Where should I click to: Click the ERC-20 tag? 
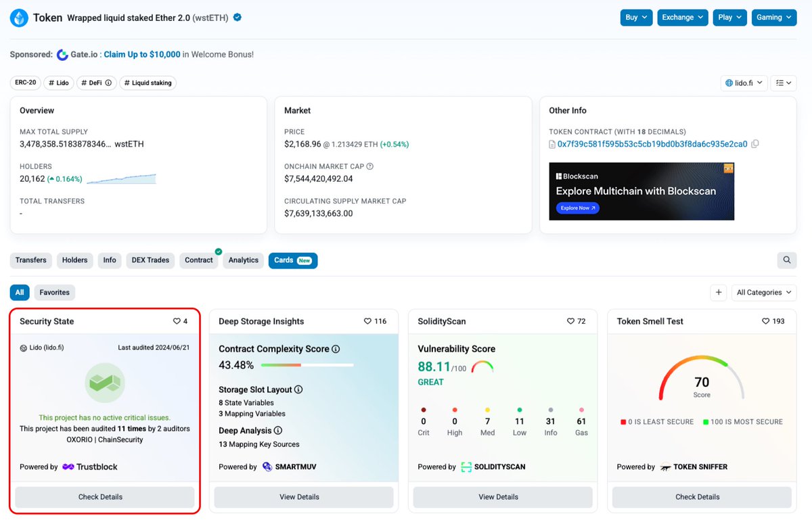click(x=26, y=83)
